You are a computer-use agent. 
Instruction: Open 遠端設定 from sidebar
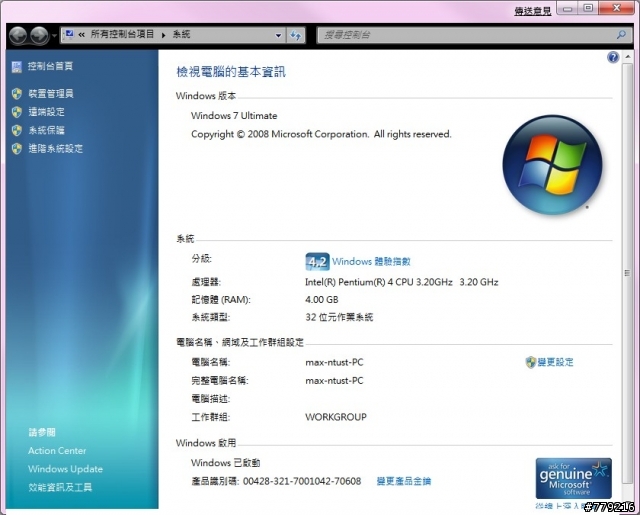coord(47,112)
